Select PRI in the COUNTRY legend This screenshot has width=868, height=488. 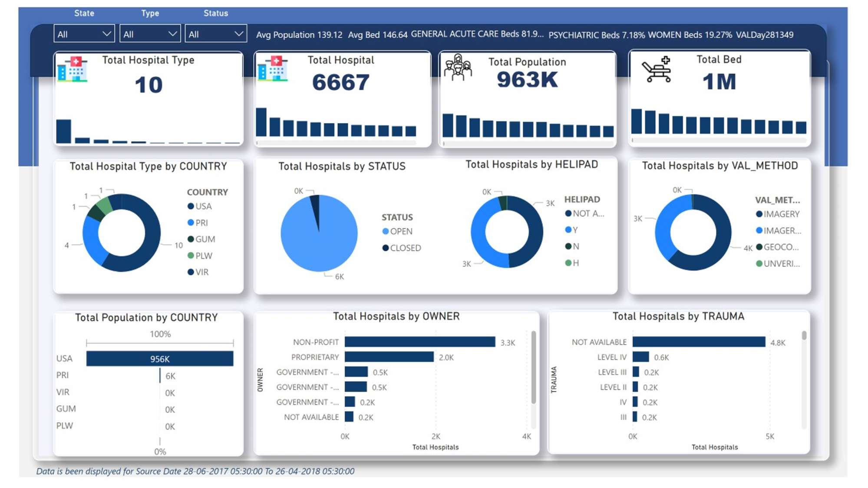coord(198,223)
